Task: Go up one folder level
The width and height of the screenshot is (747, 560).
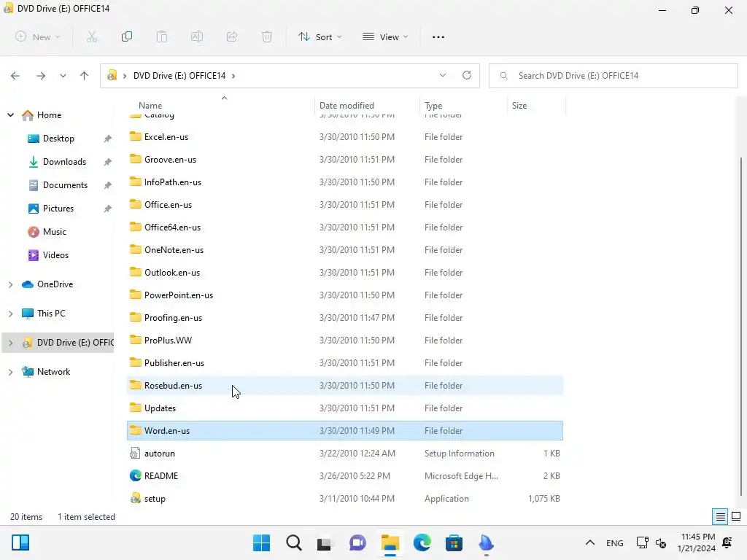Action: (85, 76)
